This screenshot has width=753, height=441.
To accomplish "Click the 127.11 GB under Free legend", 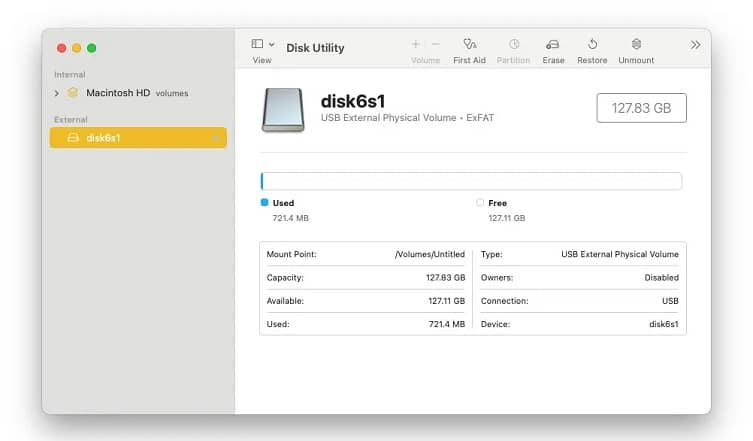I will point(507,218).
